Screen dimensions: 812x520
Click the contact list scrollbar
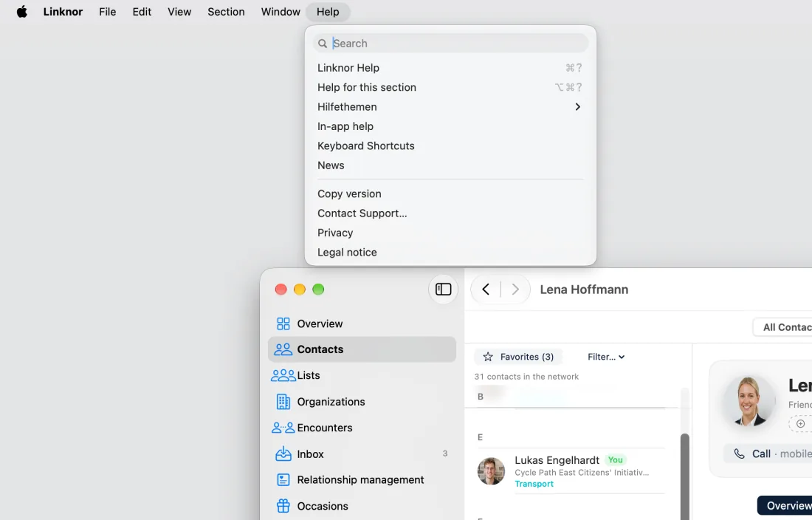[684, 476]
